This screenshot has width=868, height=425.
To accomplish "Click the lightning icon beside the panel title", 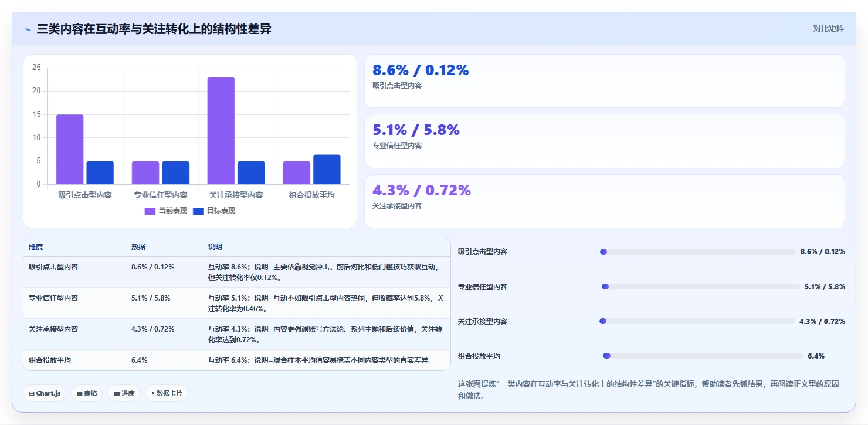I will [x=28, y=29].
